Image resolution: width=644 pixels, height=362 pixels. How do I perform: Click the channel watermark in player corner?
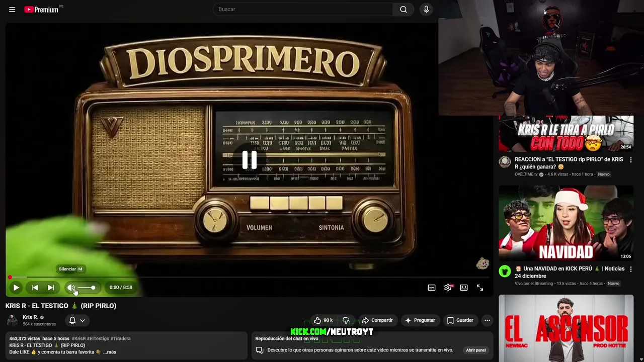482,263
